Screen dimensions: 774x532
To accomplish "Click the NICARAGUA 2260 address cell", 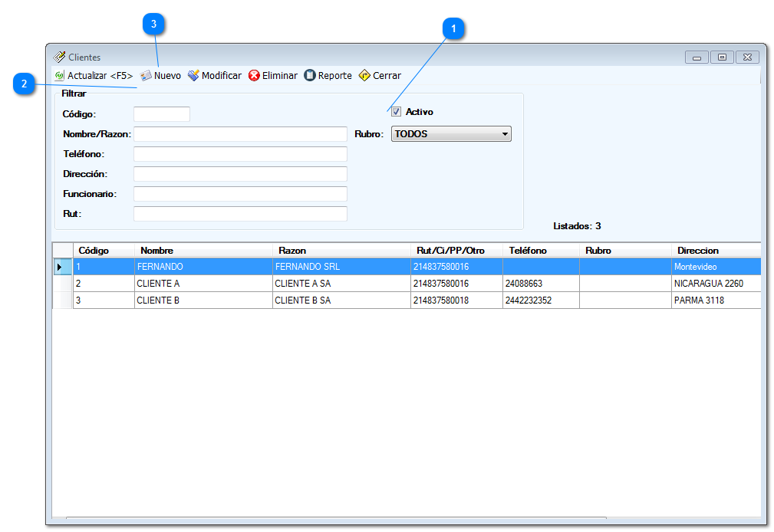I will pyautogui.click(x=716, y=284).
